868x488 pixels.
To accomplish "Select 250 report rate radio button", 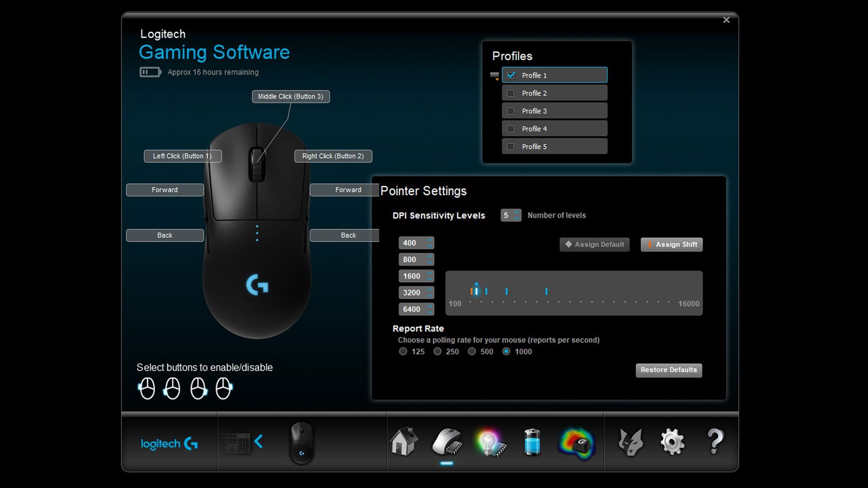I will click(437, 351).
